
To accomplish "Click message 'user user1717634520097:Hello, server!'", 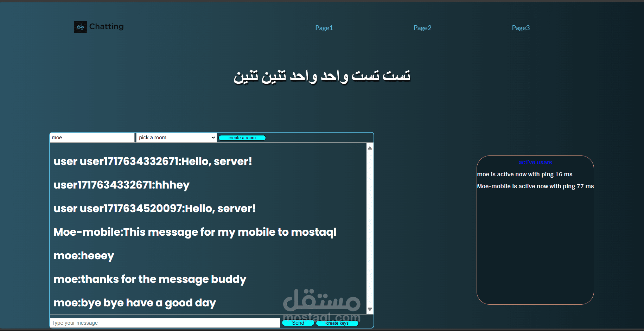I will [154, 209].
